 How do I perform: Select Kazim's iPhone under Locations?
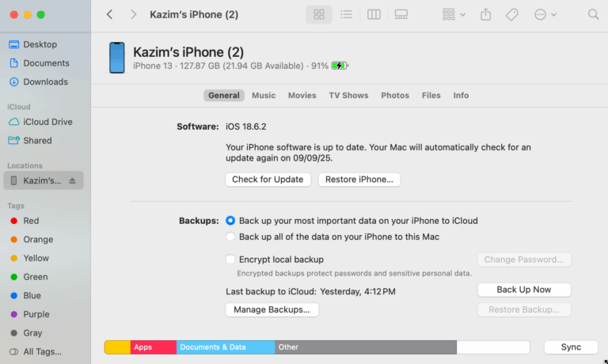coord(42,180)
